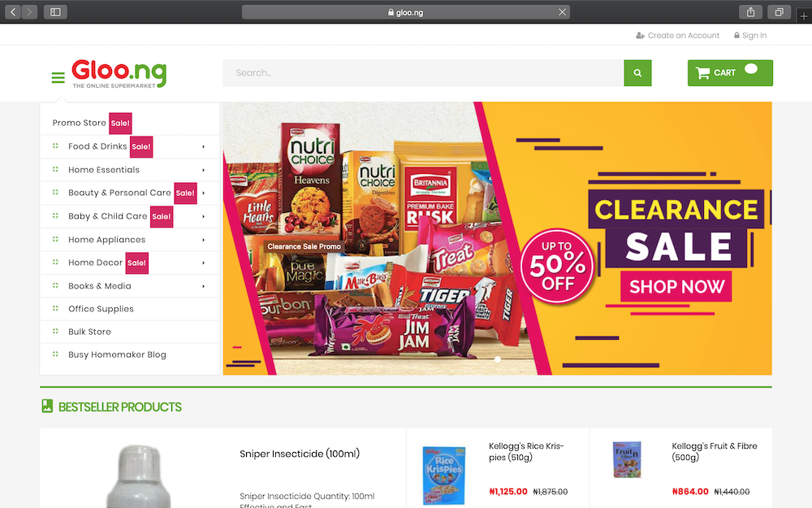Go back using the browser back arrow
Viewport: 812px width, 508px height.
[13, 12]
